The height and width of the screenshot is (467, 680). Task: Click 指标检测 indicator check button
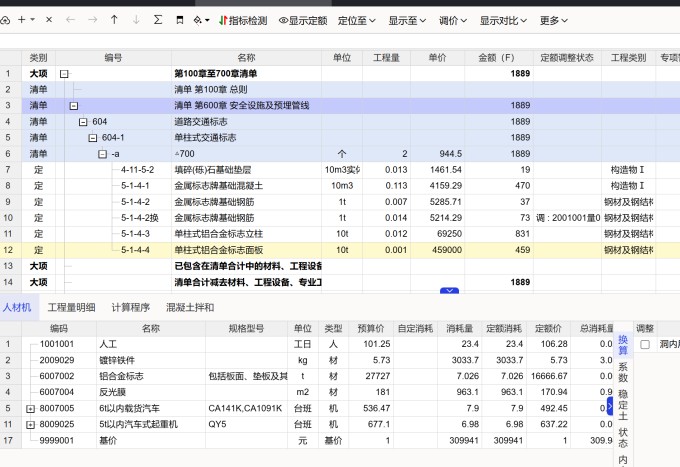click(x=243, y=20)
